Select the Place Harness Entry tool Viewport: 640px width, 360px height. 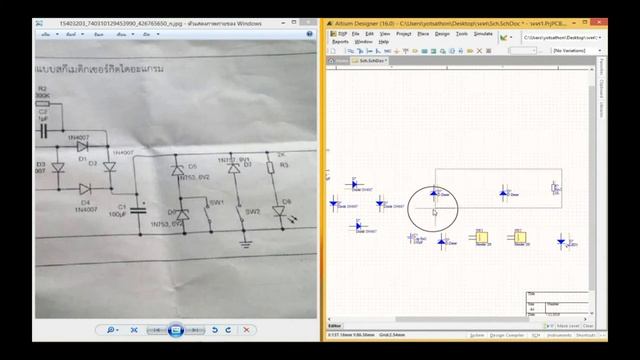point(460,51)
